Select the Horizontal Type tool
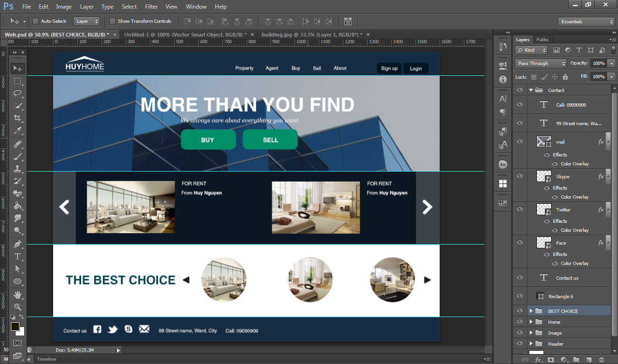The width and height of the screenshot is (618, 364). point(18,256)
